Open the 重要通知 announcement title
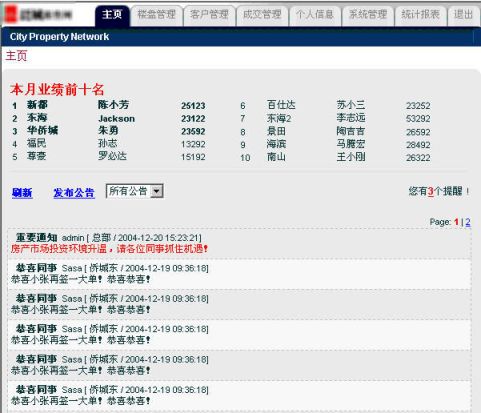 coord(37,238)
